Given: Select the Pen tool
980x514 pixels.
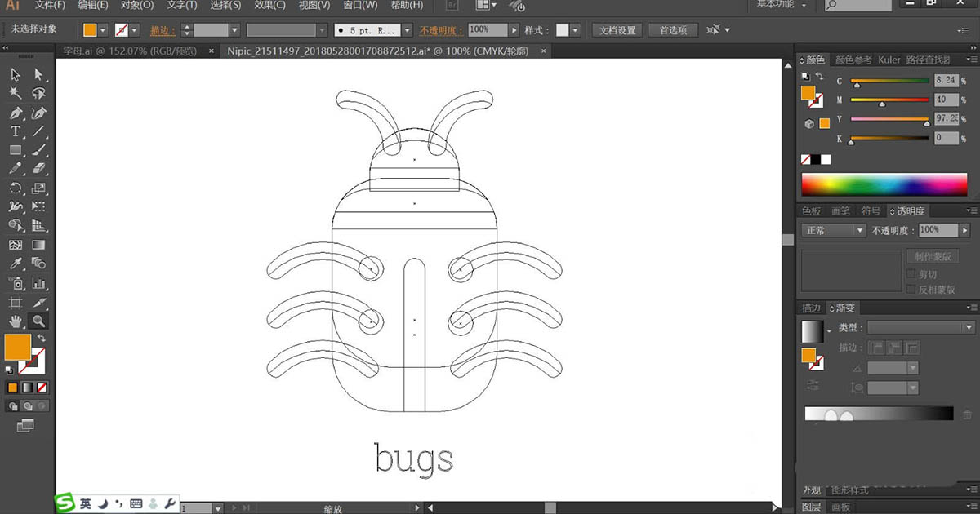Looking at the screenshot, I should click(x=16, y=113).
